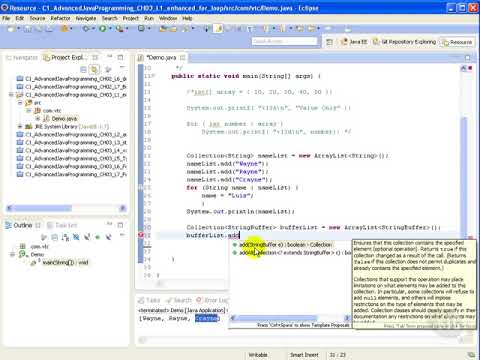Open the Project menu
Viewport: 480px width, 360px height.
[130, 18]
